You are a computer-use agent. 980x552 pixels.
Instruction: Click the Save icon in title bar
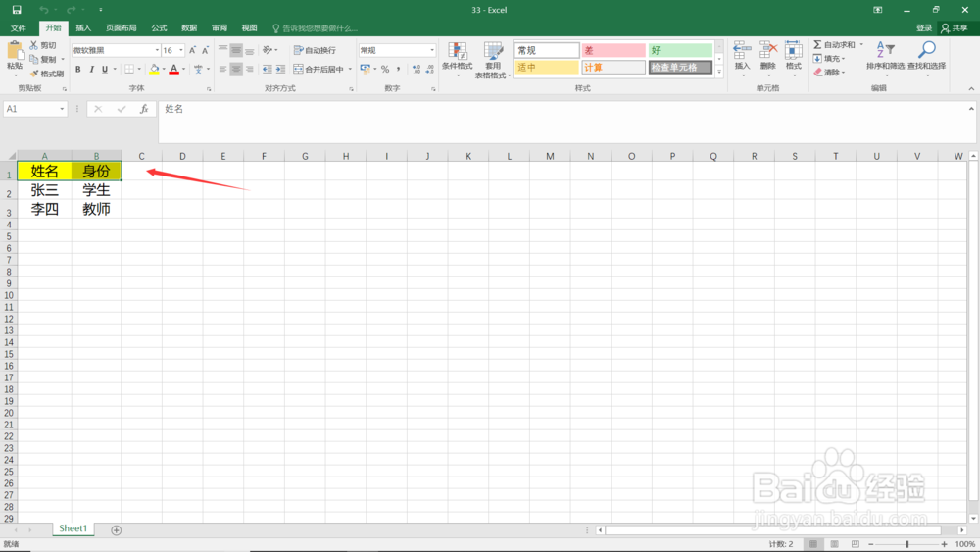(x=17, y=10)
